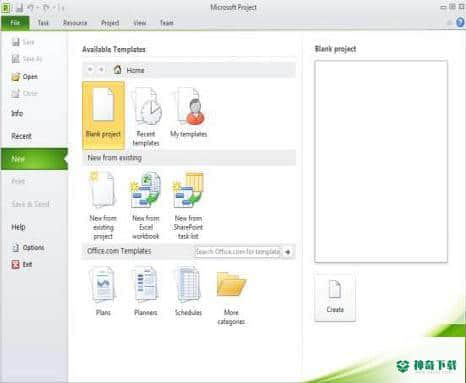
Task: Open the Recent section
Action: 21,136
